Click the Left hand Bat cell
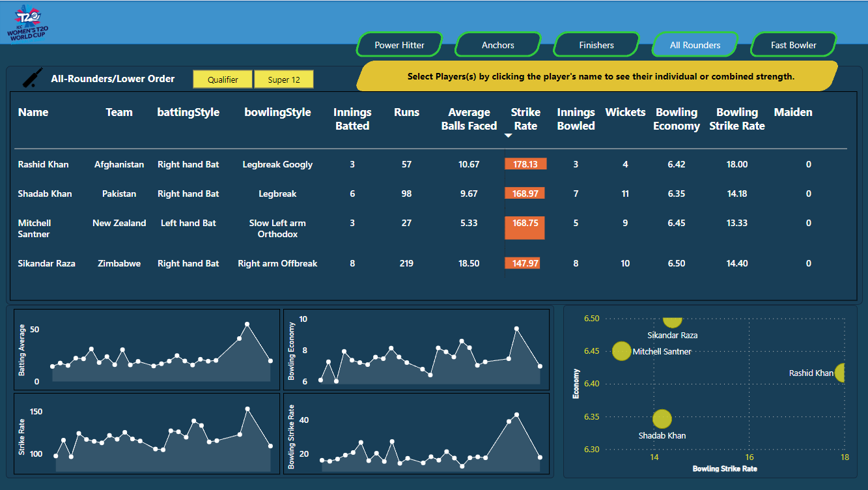 coord(188,223)
